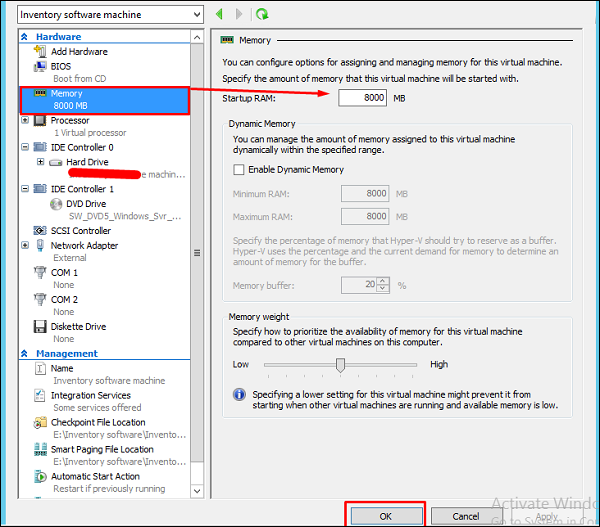Click the Memory weight slider thumb

pos(341,365)
